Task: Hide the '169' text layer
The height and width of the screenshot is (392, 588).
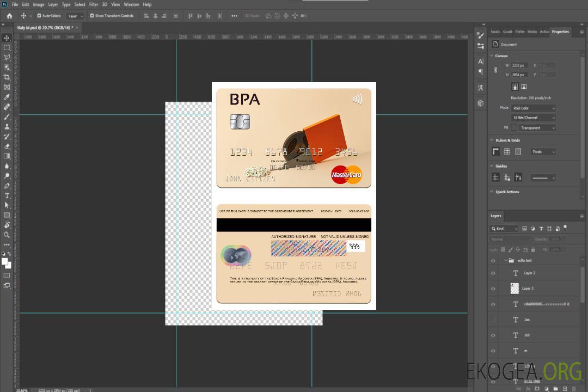Action: (493, 335)
